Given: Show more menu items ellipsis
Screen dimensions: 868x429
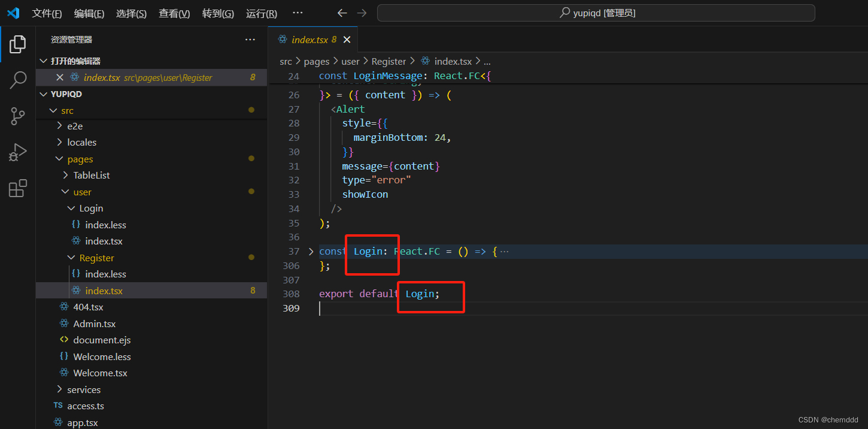Looking at the screenshot, I should (x=298, y=13).
